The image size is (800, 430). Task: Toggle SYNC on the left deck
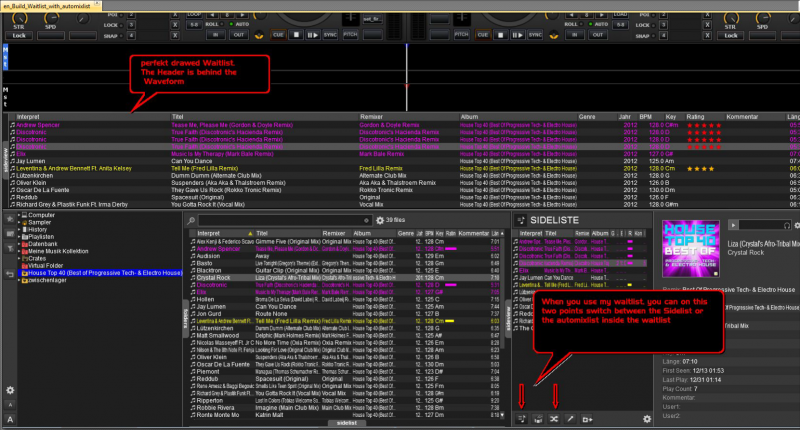(x=330, y=35)
